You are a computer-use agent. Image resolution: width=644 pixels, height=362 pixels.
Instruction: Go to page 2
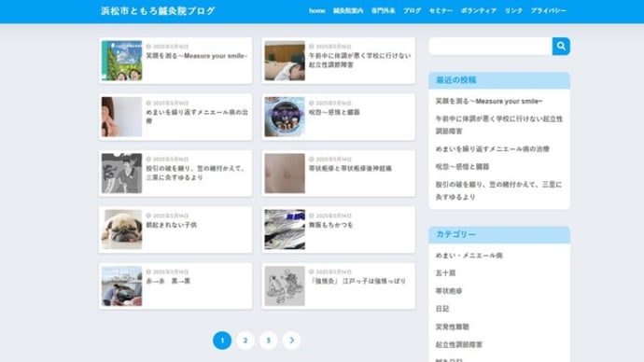pos(245,341)
